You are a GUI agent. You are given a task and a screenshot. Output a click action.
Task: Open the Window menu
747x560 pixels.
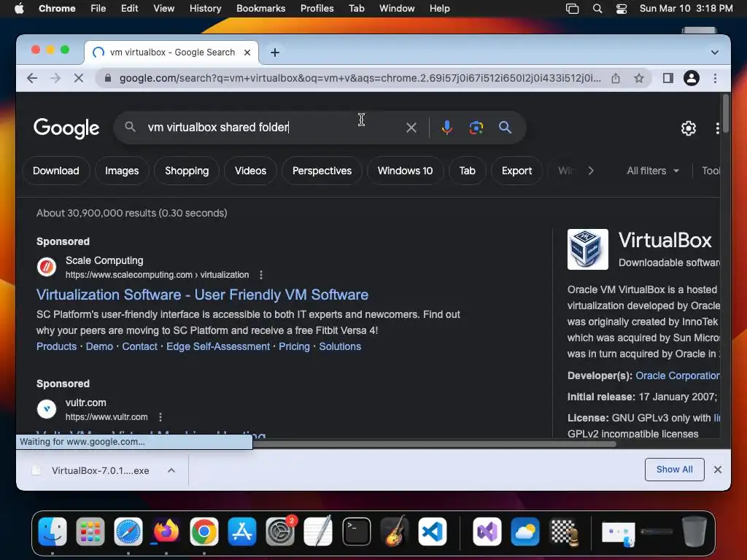pyautogui.click(x=397, y=9)
